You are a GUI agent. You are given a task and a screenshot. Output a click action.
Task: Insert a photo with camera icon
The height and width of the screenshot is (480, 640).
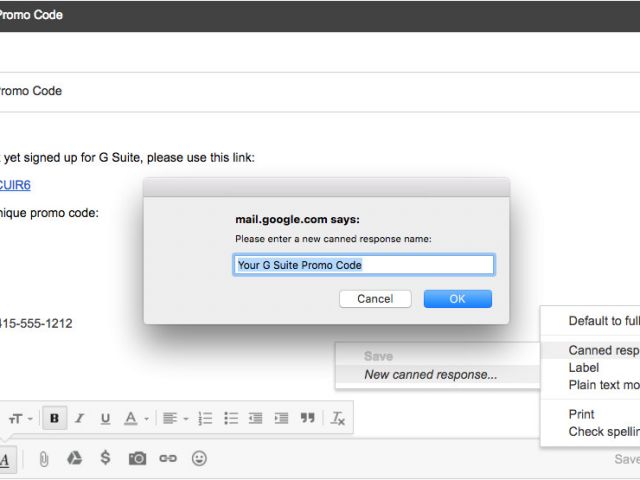137,458
